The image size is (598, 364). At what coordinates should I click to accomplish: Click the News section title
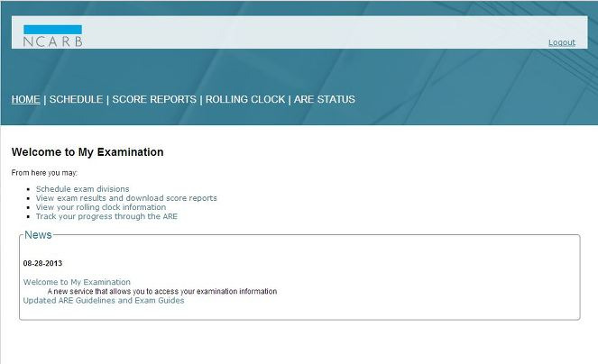coord(38,235)
